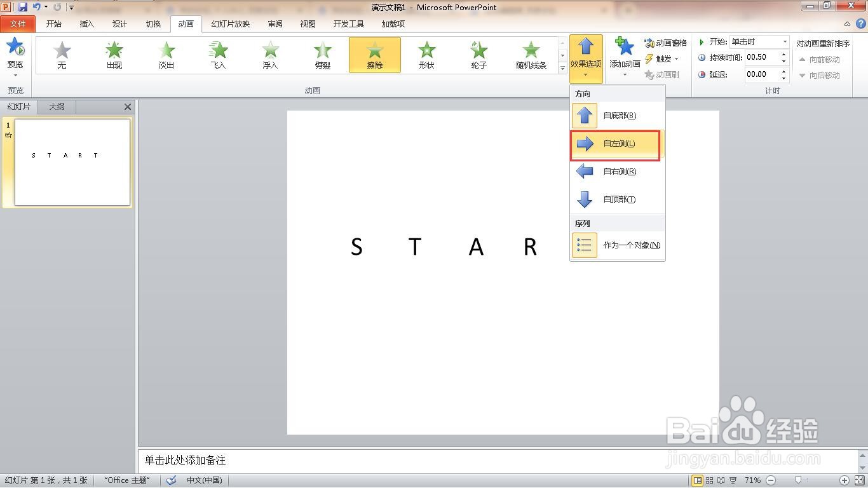Switch to the 视图 ribbon tab
This screenshot has width=868, height=488.
(x=308, y=24)
